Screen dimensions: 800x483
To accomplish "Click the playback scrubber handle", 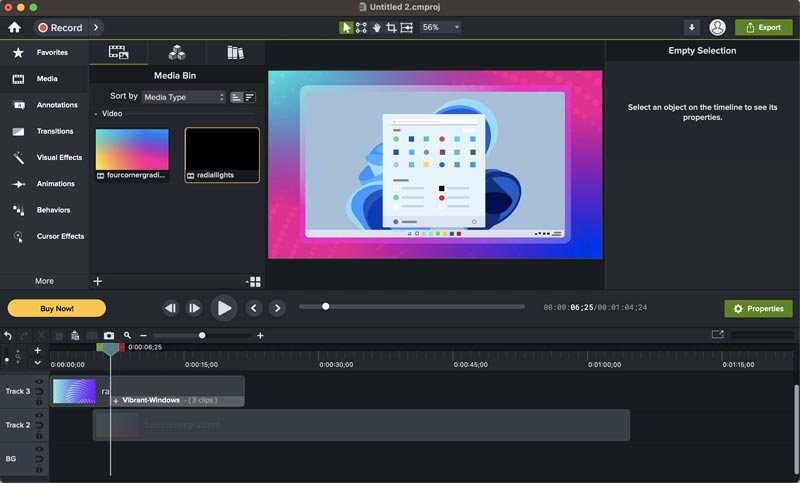I will point(326,307).
